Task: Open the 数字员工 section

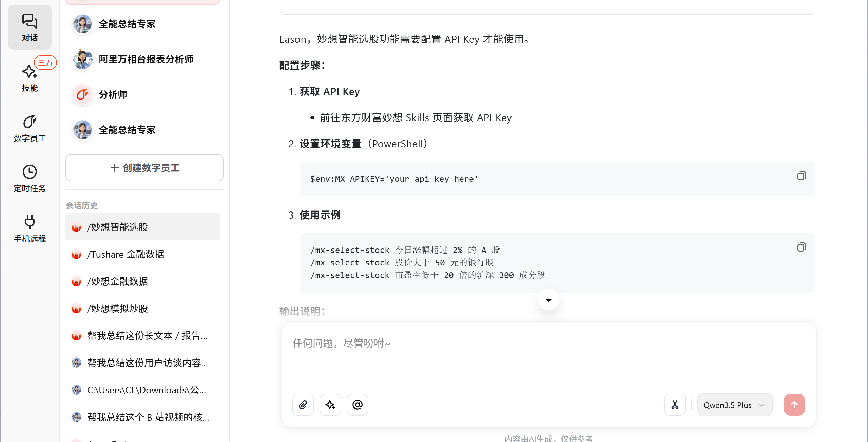Action: (30, 128)
